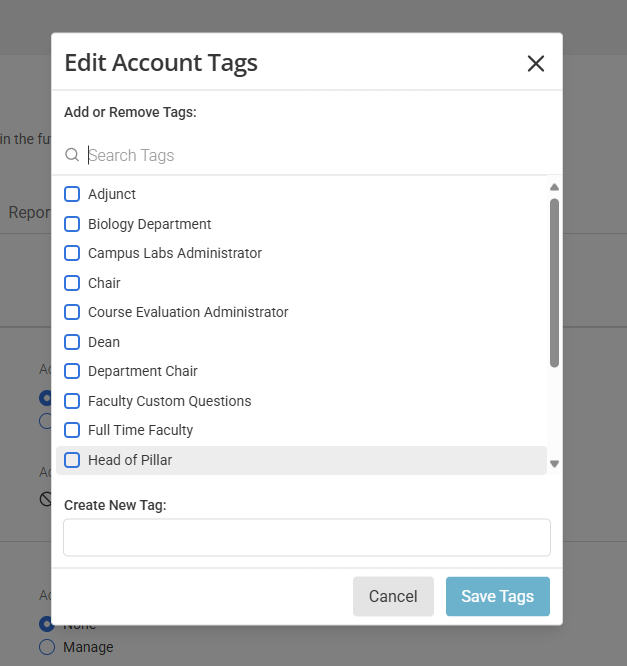Click the Dean label text
The image size is (627, 666).
(x=104, y=342)
